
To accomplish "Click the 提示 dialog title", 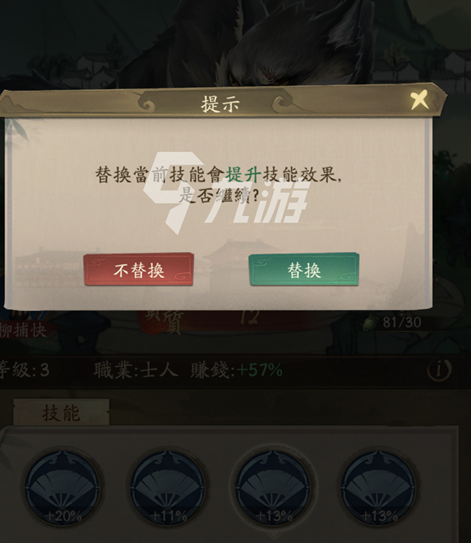I will pos(221,103).
